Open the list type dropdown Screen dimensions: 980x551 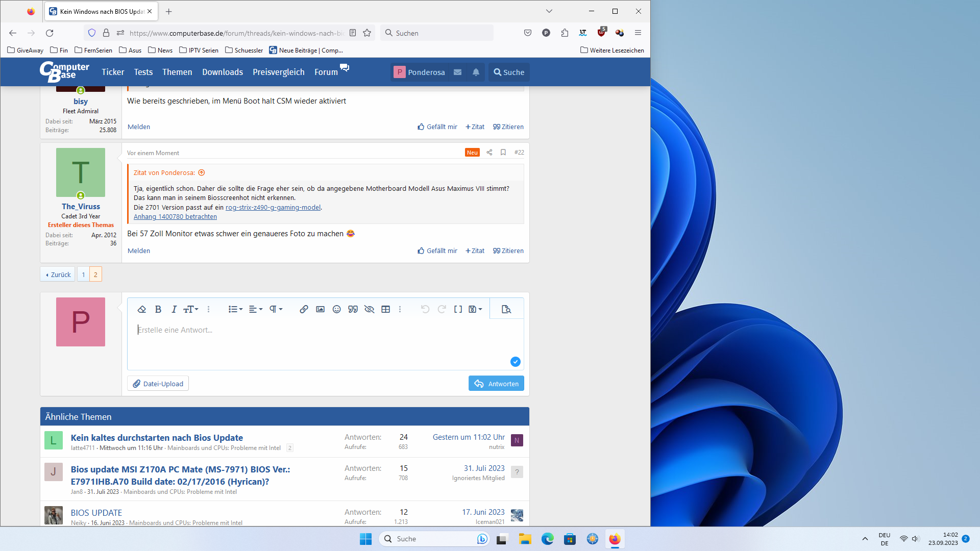click(x=235, y=309)
